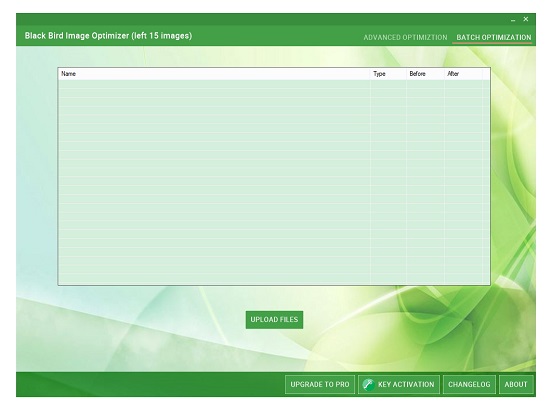The height and width of the screenshot is (406, 550).
Task: Click the After column header
Action: coord(463,74)
